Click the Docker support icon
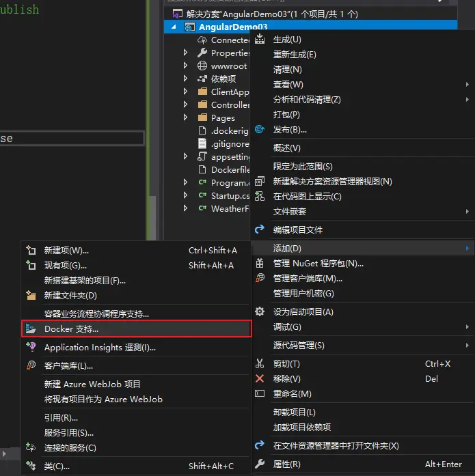Image resolution: width=475 pixels, height=476 pixels. [x=31, y=328]
